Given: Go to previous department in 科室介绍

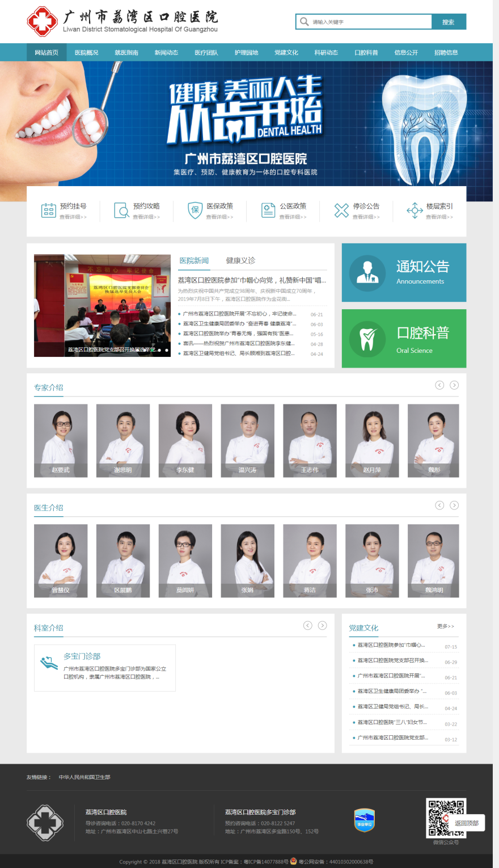Looking at the screenshot, I should [308, 626].
